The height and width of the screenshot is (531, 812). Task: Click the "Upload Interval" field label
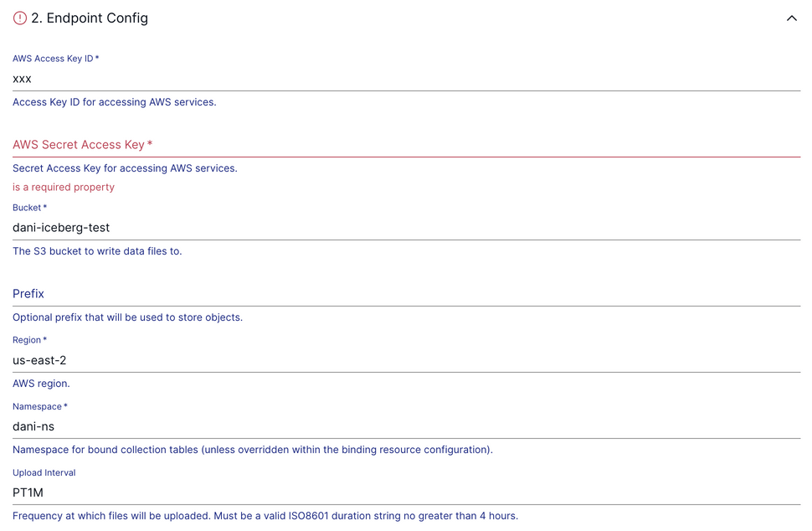click(x=44, y=472)
